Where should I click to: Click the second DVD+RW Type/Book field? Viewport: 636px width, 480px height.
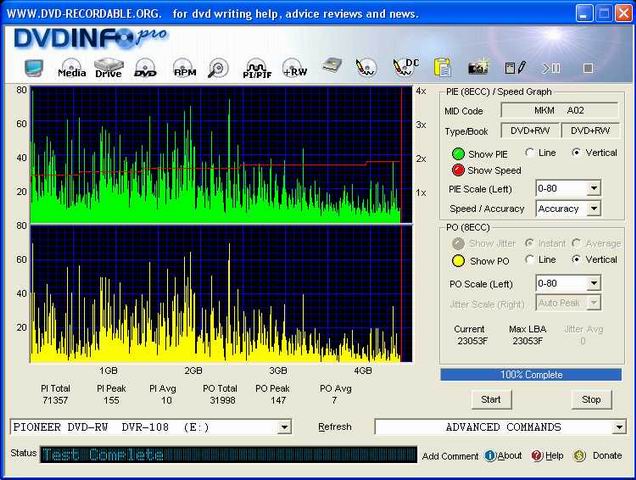pos(590,131)
